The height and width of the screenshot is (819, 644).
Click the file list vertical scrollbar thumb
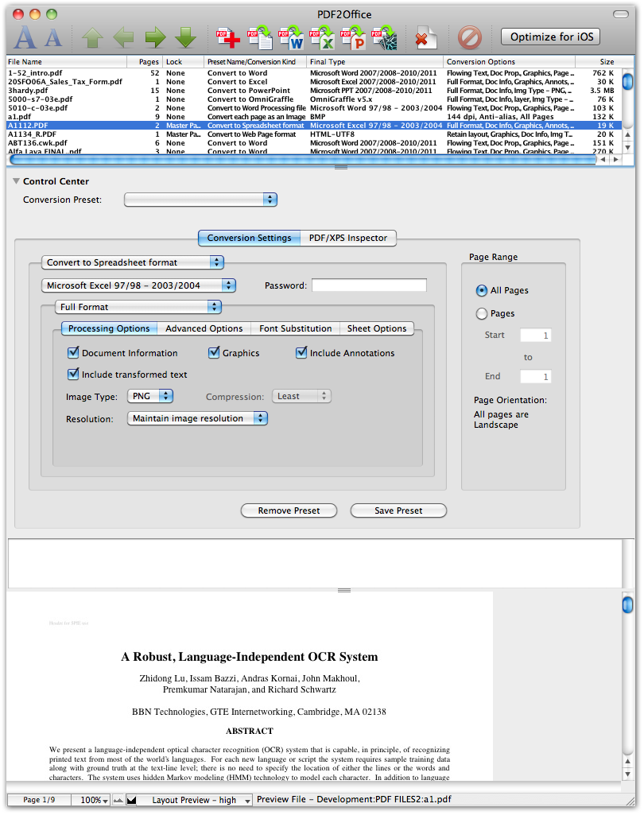coord(628,81)
